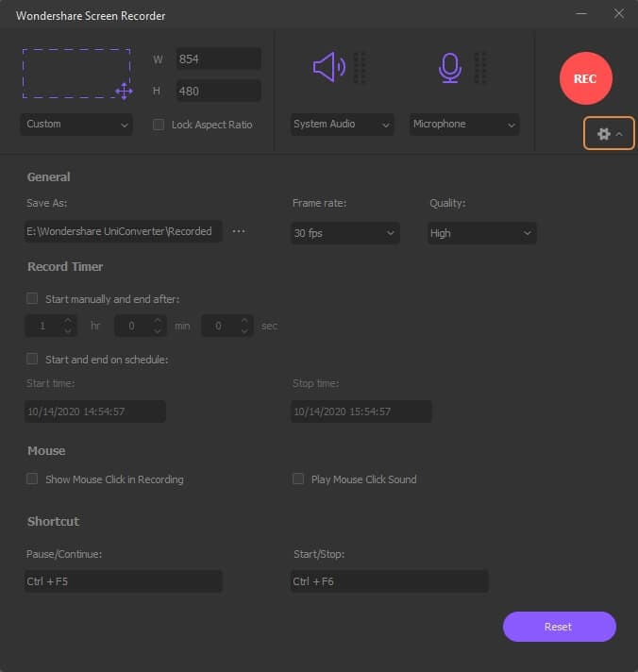Enable Play Mouse Click Sound
The image size is (638, 672).
click(x=299, y=479)
